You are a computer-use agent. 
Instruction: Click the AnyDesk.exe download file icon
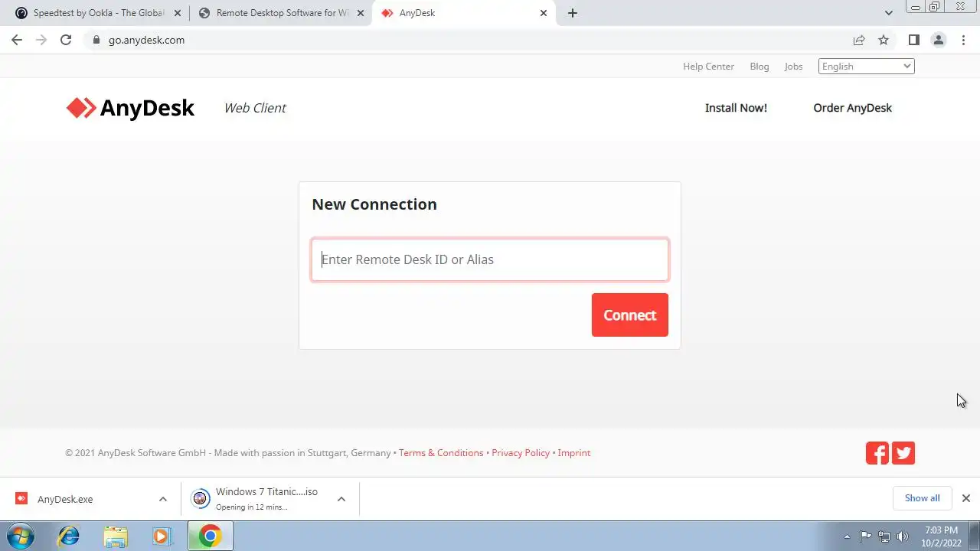pos(21,499)
